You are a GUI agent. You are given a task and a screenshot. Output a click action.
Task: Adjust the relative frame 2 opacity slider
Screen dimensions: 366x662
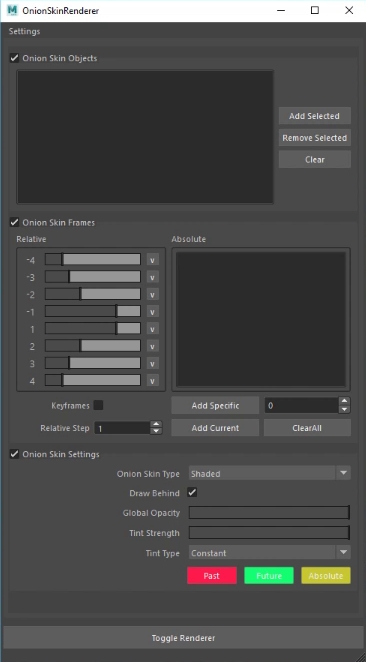coord(93,346)
